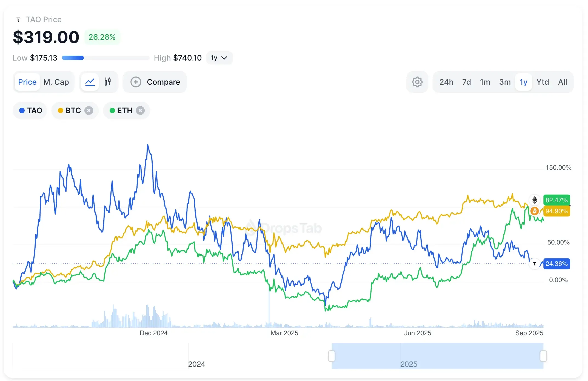Click the Ethereum icon beside the 82.47% label

535,200
